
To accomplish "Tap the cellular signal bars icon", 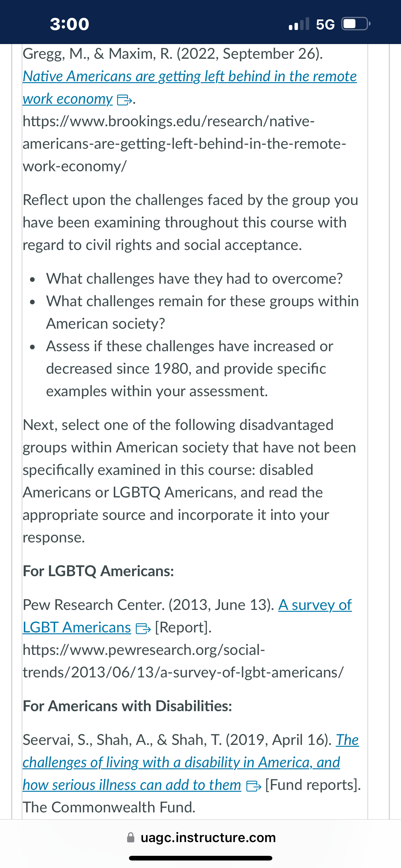I will coord(299,24).
